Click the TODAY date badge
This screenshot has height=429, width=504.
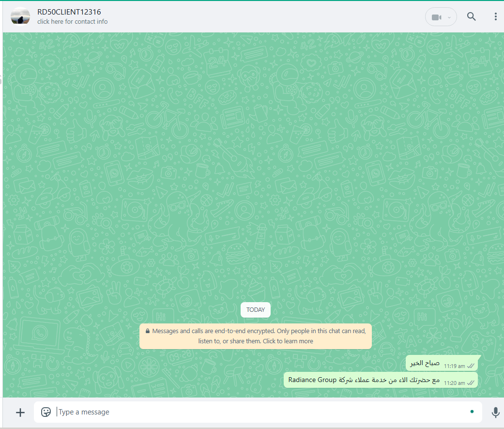tap(256, 310)
